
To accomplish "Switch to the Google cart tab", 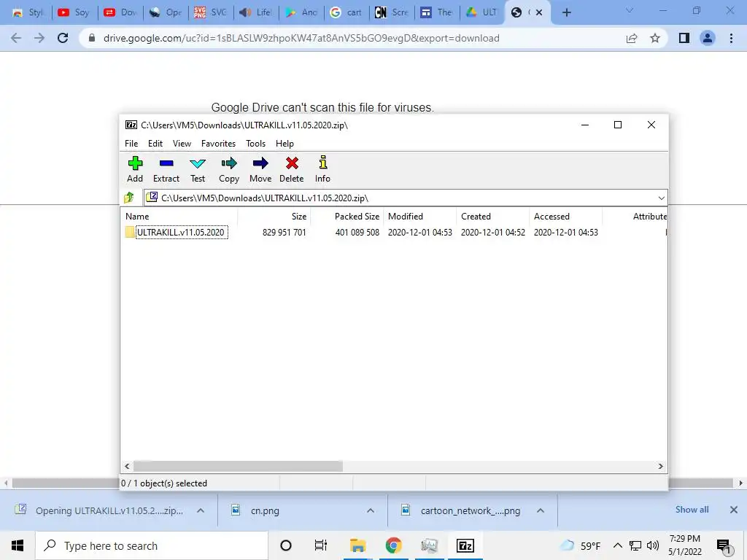I will [347, 12].
